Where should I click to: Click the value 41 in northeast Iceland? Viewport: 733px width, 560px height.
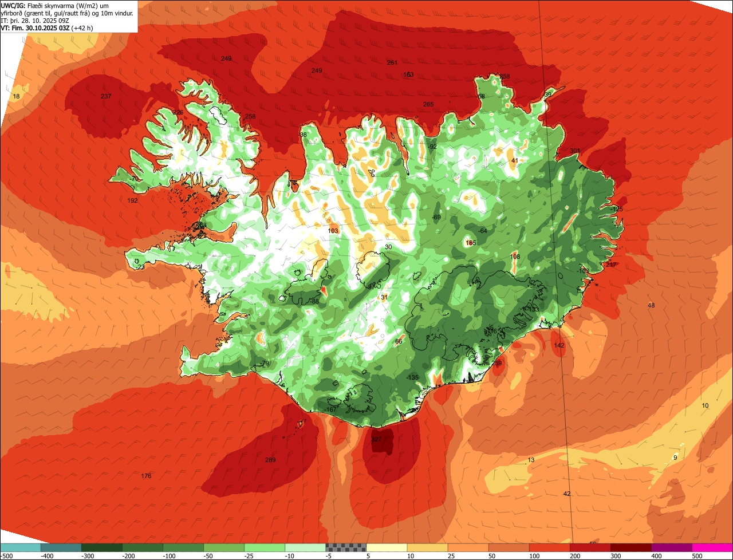[514, 160]
